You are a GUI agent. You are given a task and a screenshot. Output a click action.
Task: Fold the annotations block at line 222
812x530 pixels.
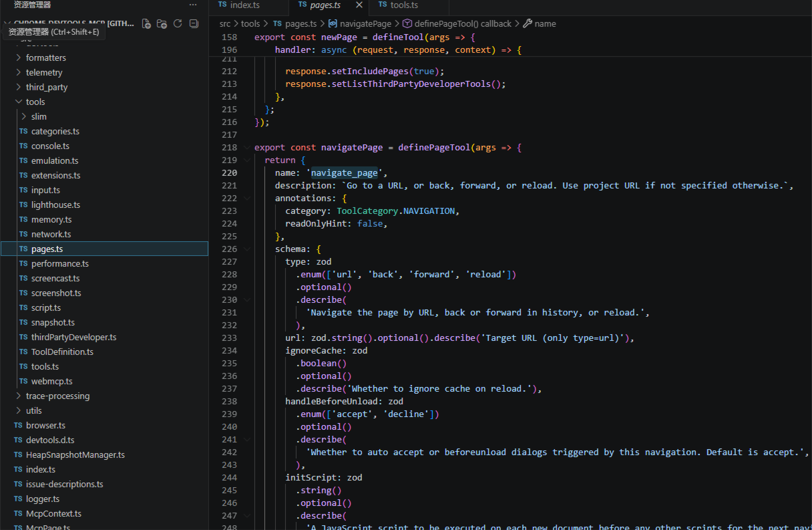click(248, 198)
